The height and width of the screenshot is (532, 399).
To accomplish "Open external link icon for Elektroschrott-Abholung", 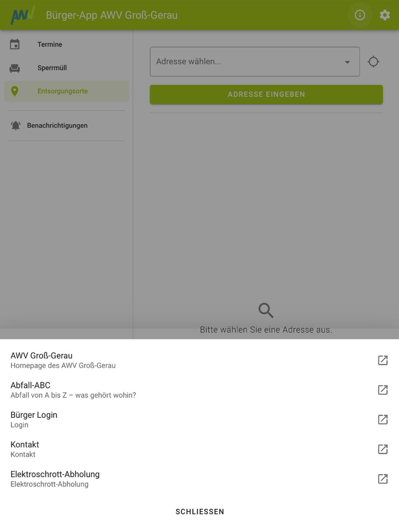I will (x=383, y=479).
